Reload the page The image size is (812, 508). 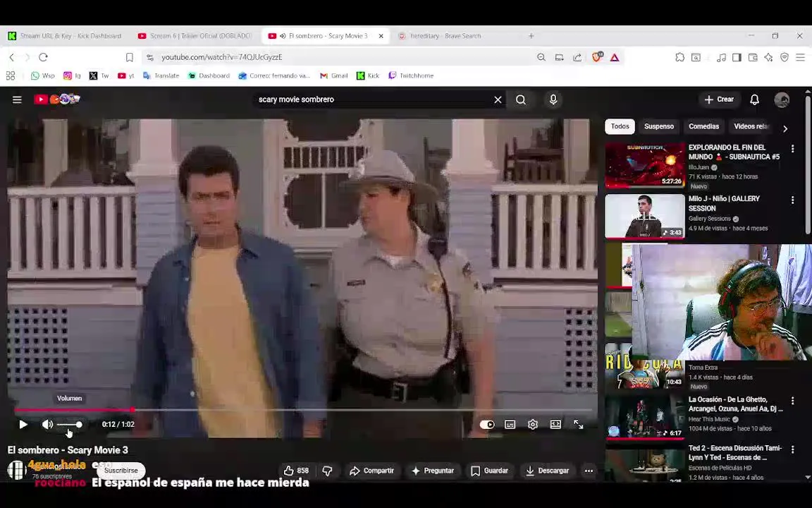tap(44, 57)
